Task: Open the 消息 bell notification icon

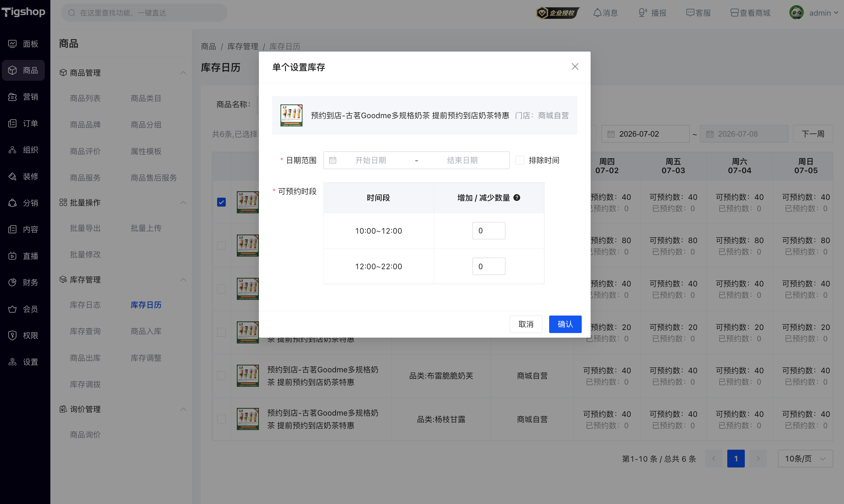Action: [597, 13]
